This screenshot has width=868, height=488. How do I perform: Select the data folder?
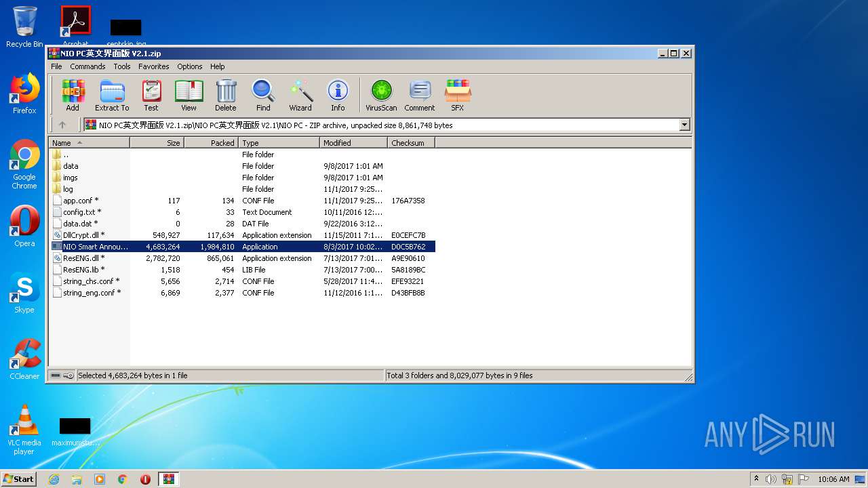[x=242, y=166]
